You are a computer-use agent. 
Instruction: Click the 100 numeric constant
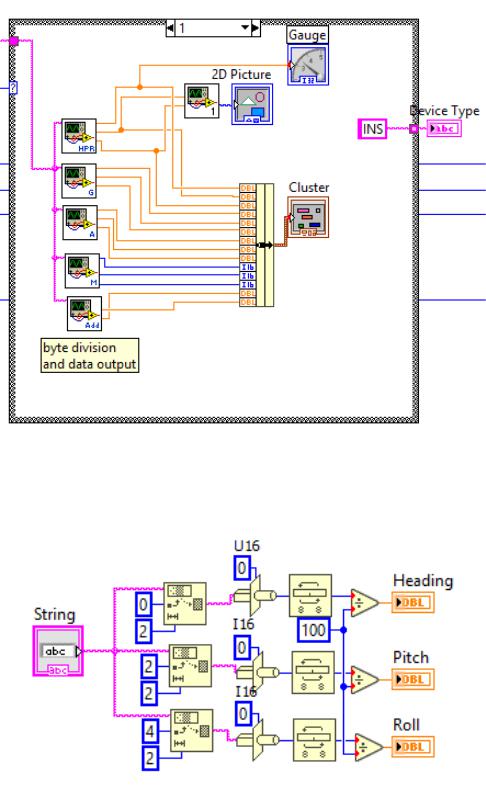click(314, 630)
